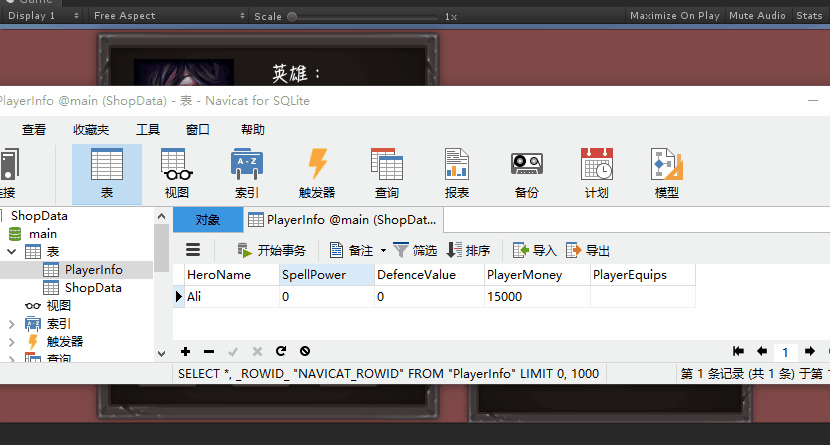Refresh table data with the circular arrow icon
This screenshot has height=445, width=830.
click(281, 351)
